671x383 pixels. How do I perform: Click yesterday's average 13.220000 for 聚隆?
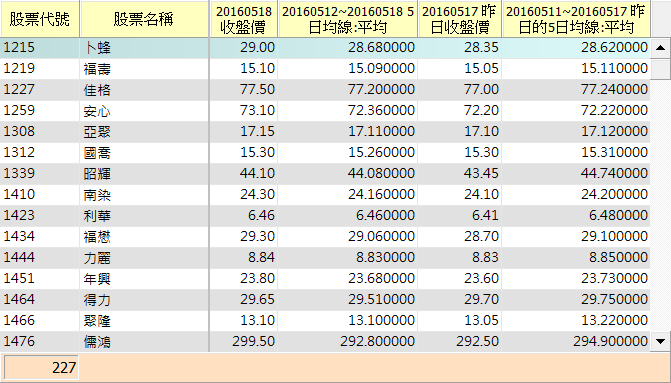tap(615, 320)
